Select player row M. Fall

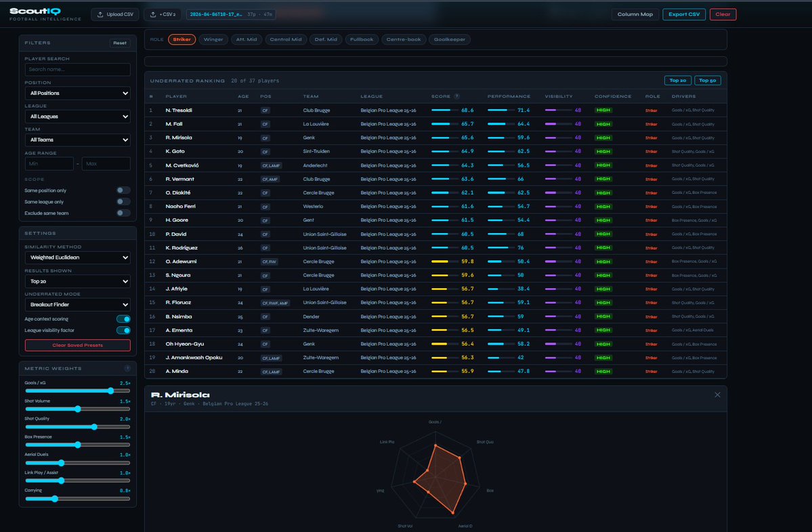[x=435, y=124]
